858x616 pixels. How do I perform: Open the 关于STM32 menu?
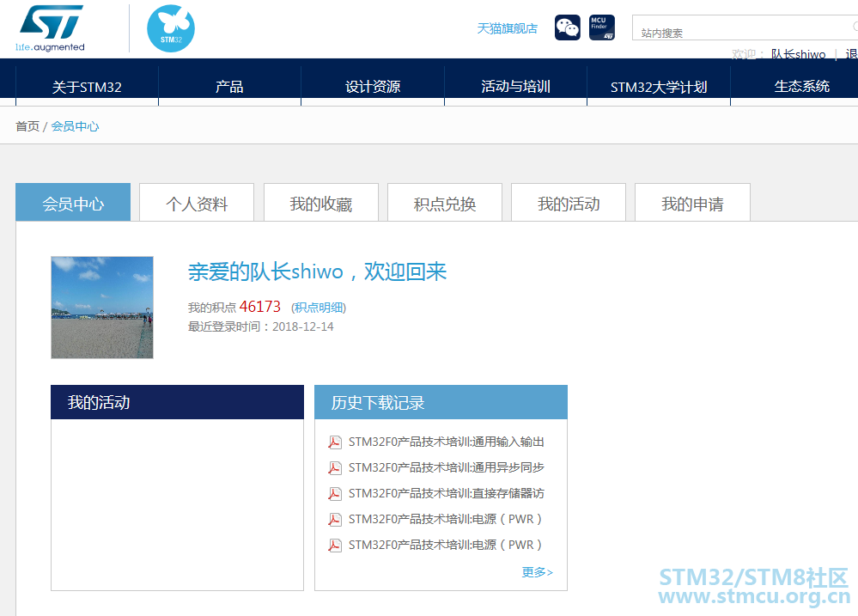(87, 87)
